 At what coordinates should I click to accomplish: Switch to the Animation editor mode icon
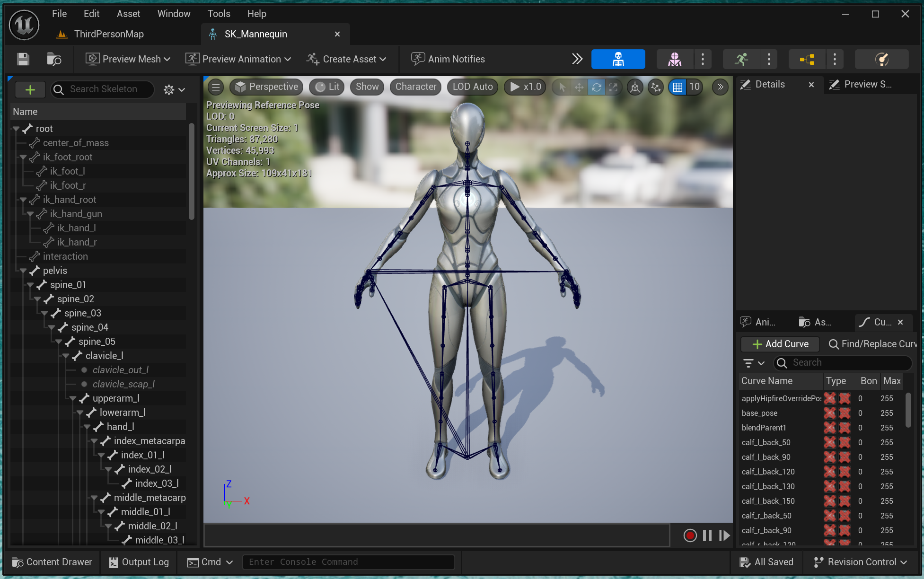pyautogui.click(x=741, y=59)
